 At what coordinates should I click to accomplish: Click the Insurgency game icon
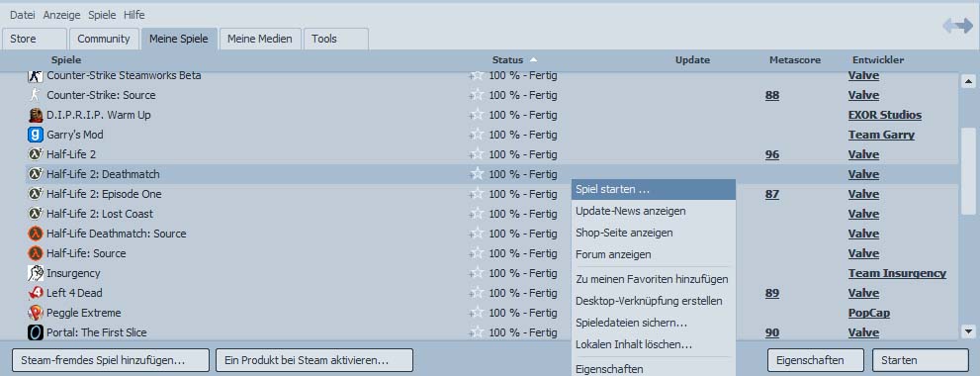point(36,273)
